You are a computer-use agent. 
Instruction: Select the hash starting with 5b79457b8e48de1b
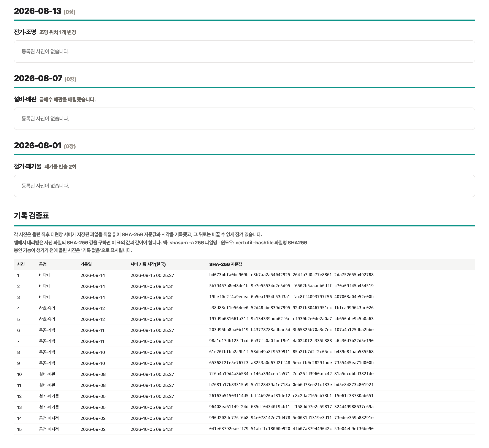291,285
